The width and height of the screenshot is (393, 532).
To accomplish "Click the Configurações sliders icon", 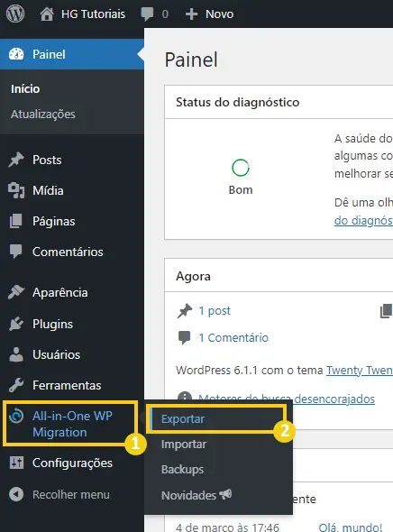I will tap(16, 463).
